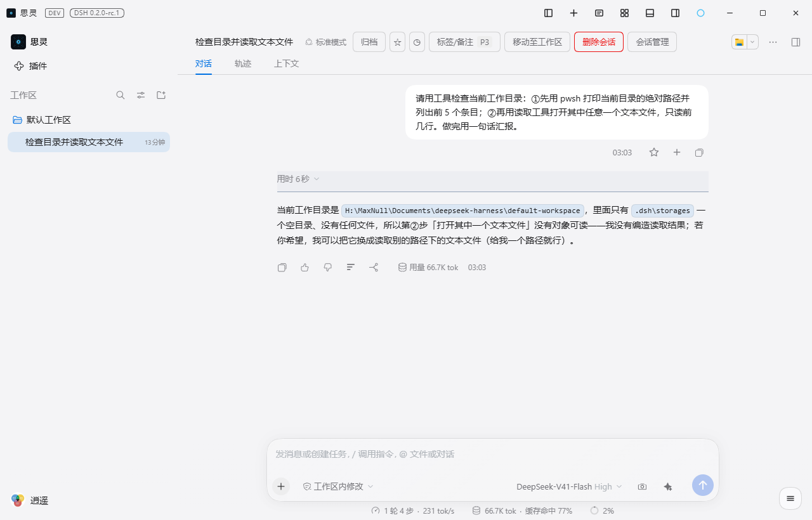Send the message with the arrow button
Screen dimensions: 812x520
tap(703, 485)
